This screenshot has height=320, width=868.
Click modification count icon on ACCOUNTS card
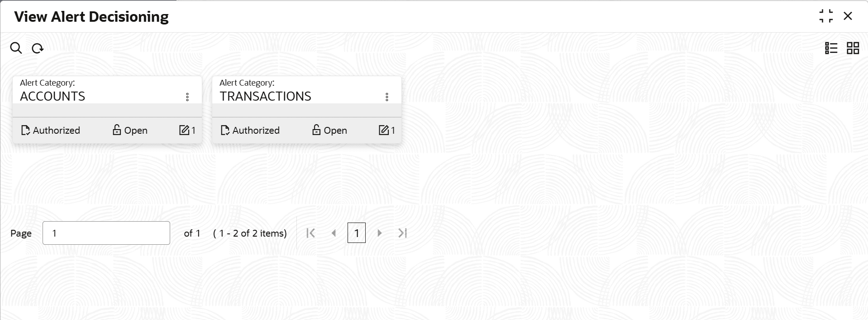click(184, 131)
